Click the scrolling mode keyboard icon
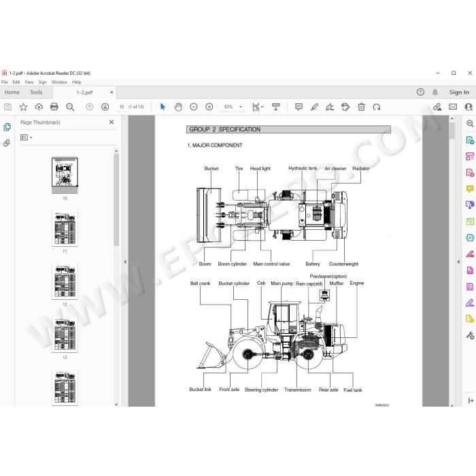476x476 pixels. pos(275,107)
